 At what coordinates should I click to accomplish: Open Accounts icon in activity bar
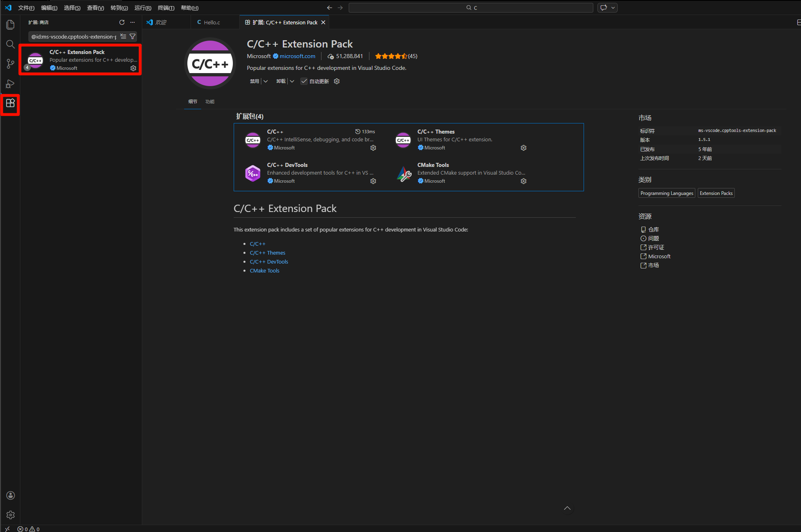click(11, 495)
